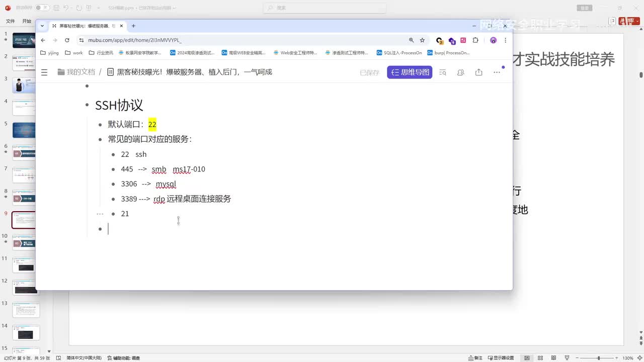Open the SQL注入-ProcessOn bookmark

pyautogui.click(x=399, y=53)
